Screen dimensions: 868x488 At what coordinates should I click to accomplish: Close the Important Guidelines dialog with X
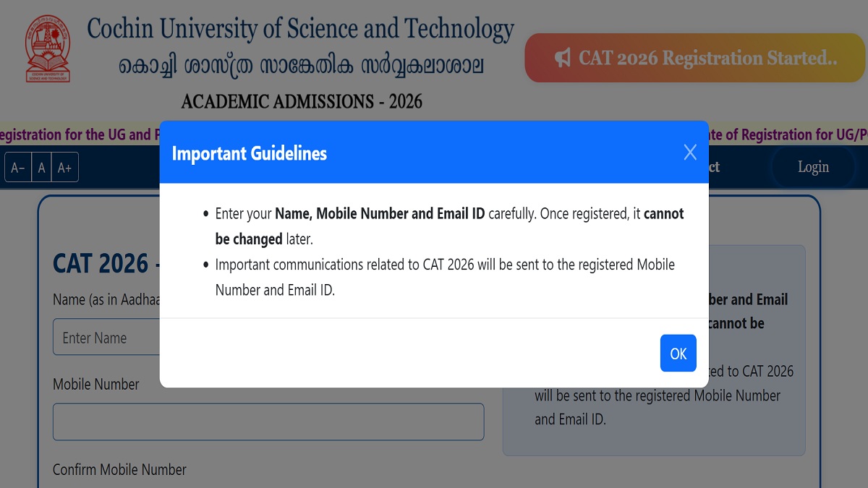[x=690, y=153]
